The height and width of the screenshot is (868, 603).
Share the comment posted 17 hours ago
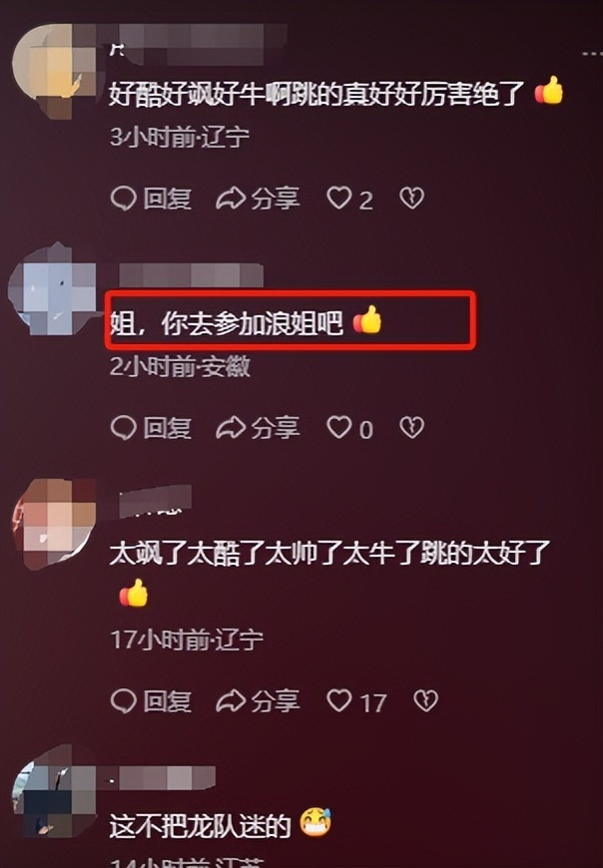[x=258, y=701]
